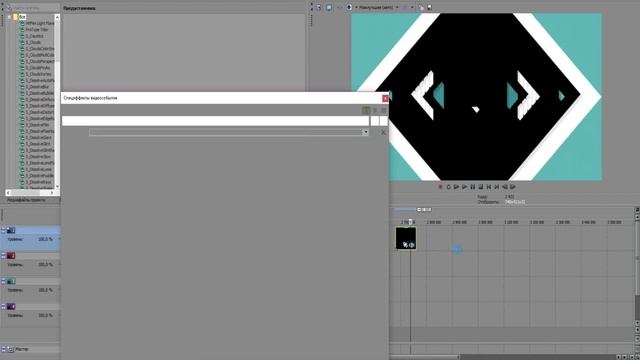Switch to the project media tab
The height and width of the screenshot is (360, 640).
27,200
